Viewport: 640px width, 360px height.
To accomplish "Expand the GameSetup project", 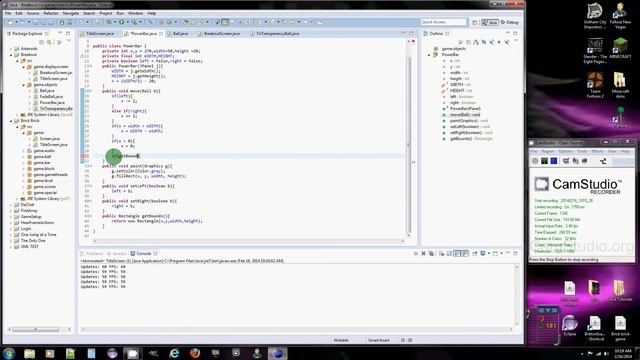I will click(x=11, y=217).
